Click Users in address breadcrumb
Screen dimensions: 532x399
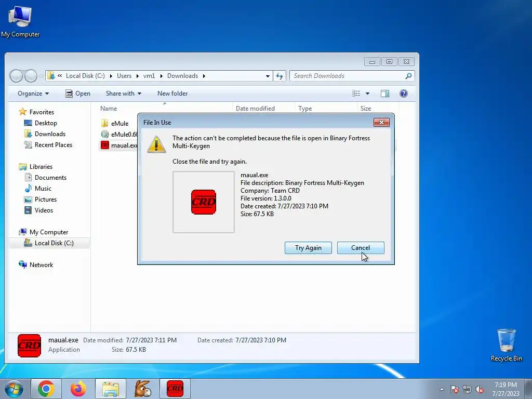(124, 76)
